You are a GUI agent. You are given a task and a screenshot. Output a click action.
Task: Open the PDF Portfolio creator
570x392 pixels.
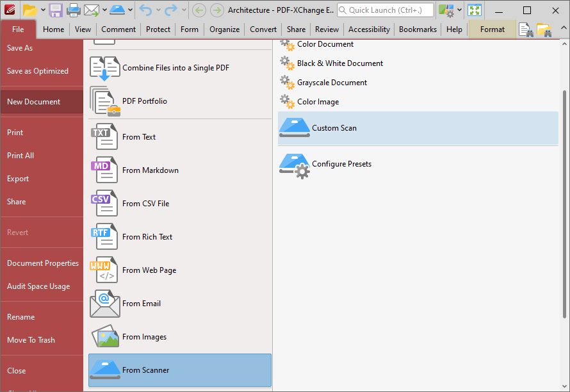coord(102,101)
